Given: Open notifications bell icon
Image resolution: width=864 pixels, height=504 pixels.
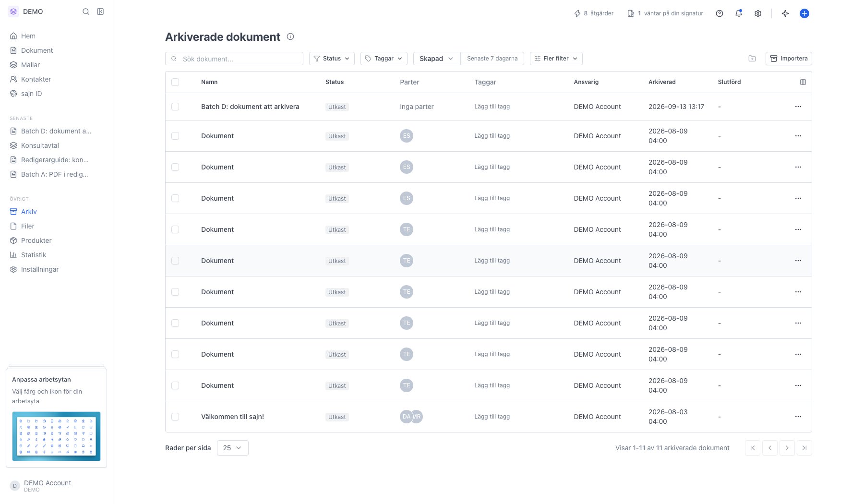Looking at the screenshot, I should point(739,13).
